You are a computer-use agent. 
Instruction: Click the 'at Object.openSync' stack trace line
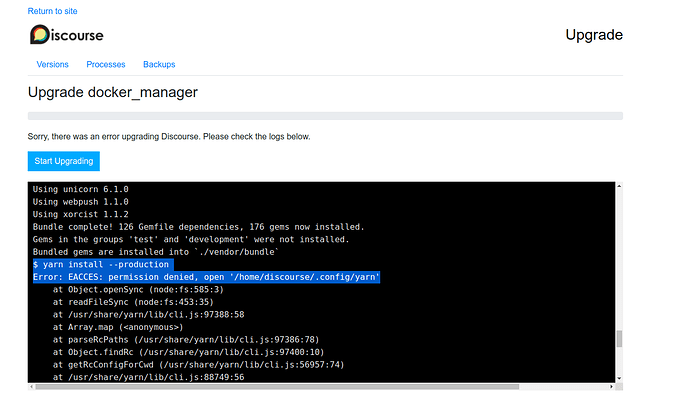138,289
